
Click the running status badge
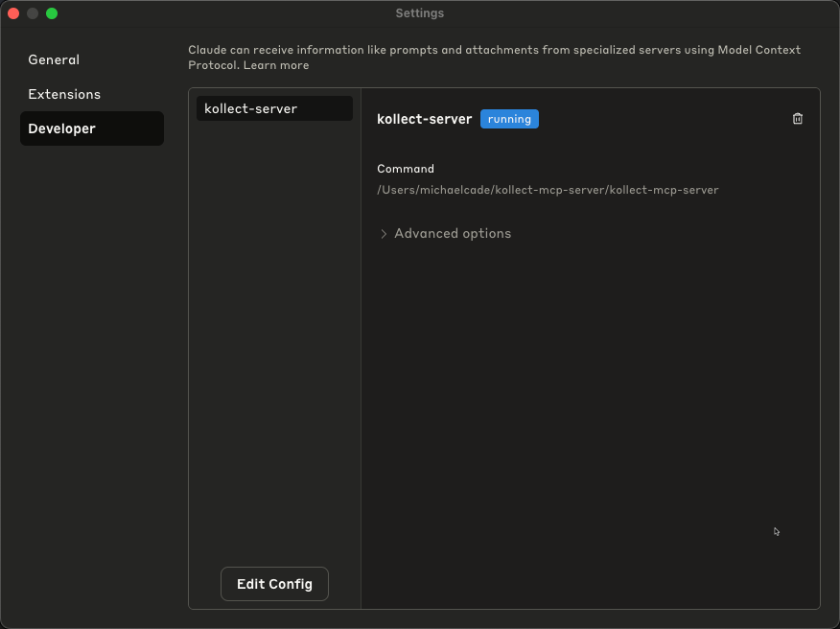click(x=509, y=119)
